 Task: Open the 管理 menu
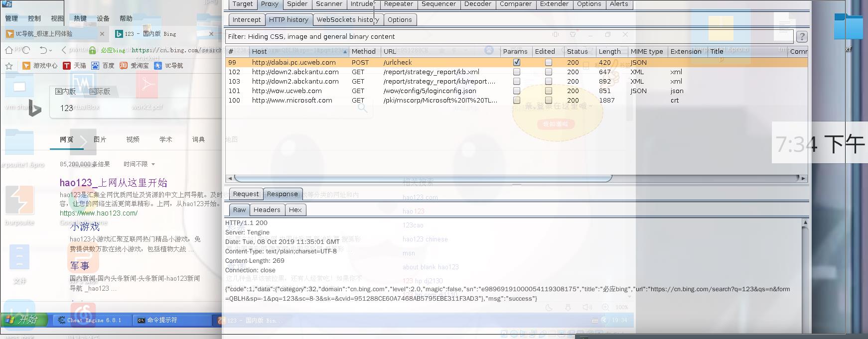[x=11, y=18]
